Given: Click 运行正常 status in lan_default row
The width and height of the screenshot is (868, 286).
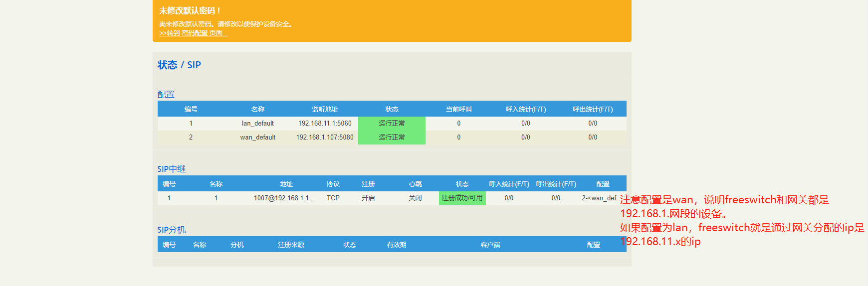Looking at the screenshot, I should [x=392, y=124].
